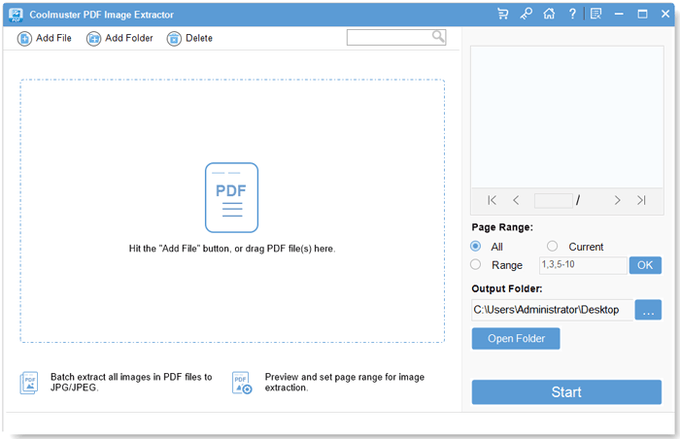Click the search magnifier icon
The width and height of the screenshot is (680, 439).
(x=438, y=37)
